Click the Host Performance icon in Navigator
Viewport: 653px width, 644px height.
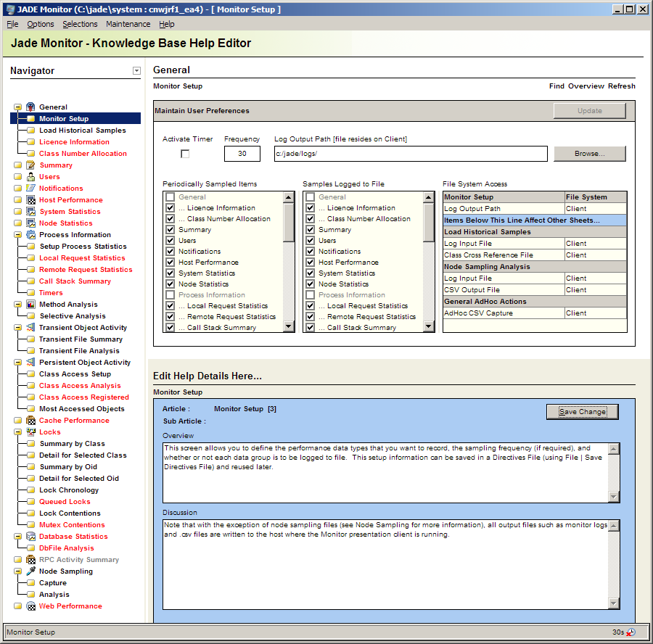pyautogui.click(x=31, y=200)
